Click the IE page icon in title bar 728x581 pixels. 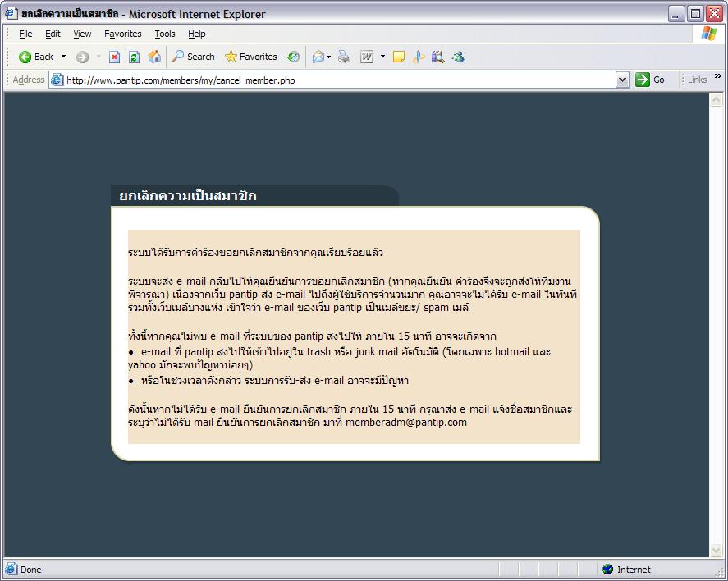click(11, 13)
